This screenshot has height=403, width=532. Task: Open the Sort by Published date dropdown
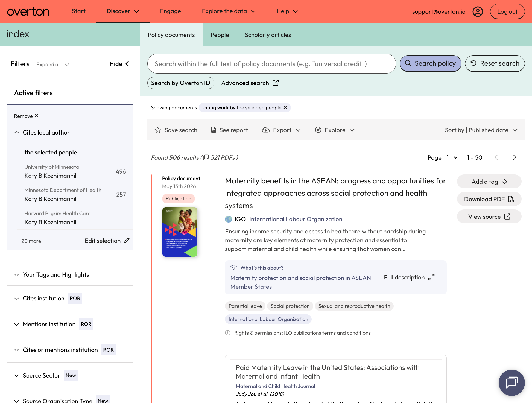[481, 130]
